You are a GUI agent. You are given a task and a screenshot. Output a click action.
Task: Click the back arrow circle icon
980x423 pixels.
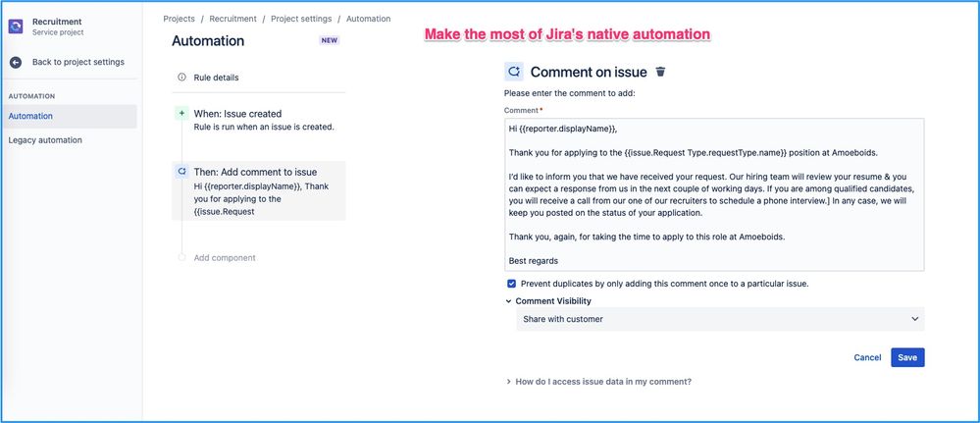point(16,62)
